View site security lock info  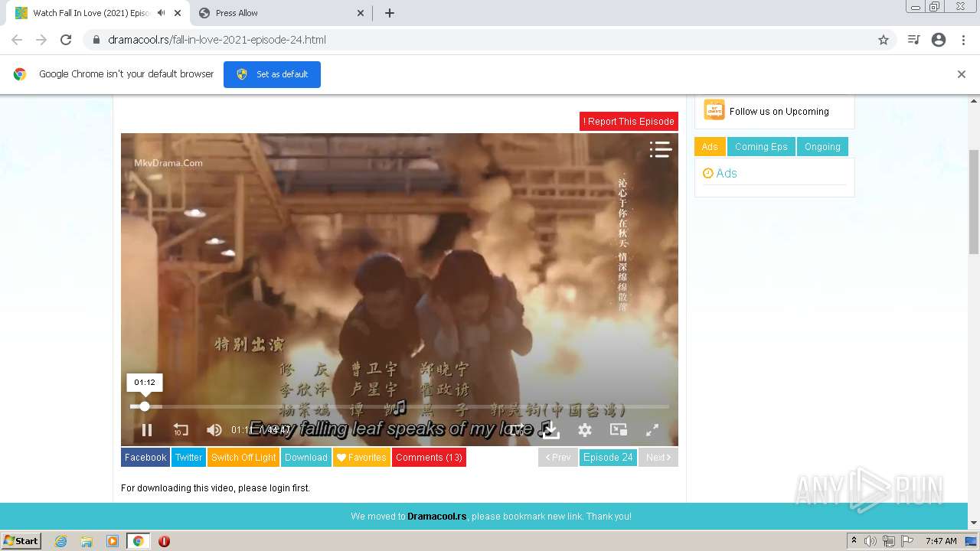(96, 40)
